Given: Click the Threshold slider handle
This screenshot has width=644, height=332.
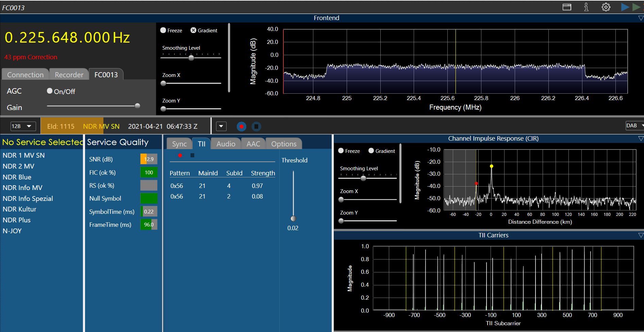Looking at the screenshot, I should tap(293, 219).
